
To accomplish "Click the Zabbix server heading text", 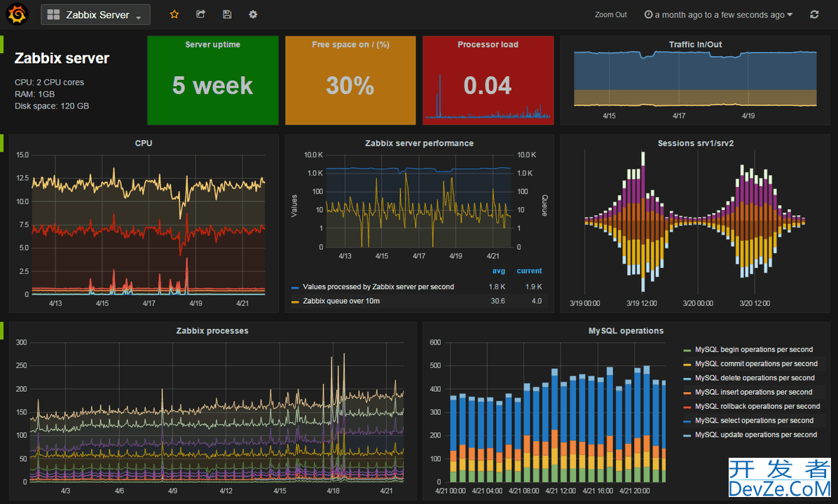I will point(62,58).
